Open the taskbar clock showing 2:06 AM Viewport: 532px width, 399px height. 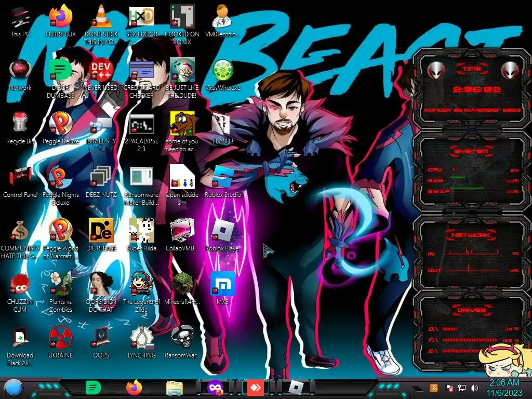(x=504, y=388)
